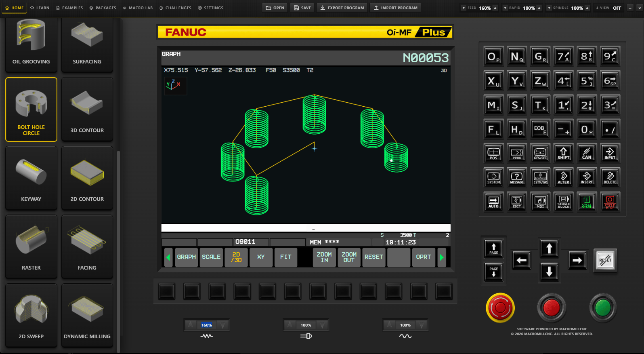Switch to AUTO mode
Image resolution: width=644 pixels, height=354 pixels.
click(493, 201)
